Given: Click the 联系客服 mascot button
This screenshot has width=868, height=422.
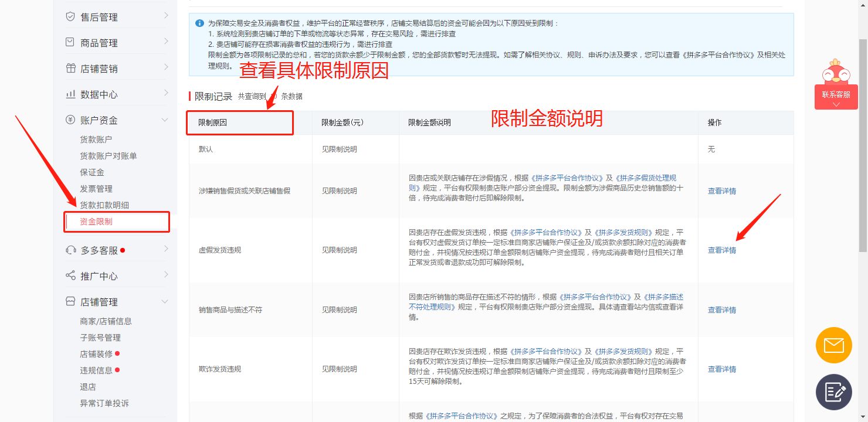Looking at the screenshot, I should (836, 84).
